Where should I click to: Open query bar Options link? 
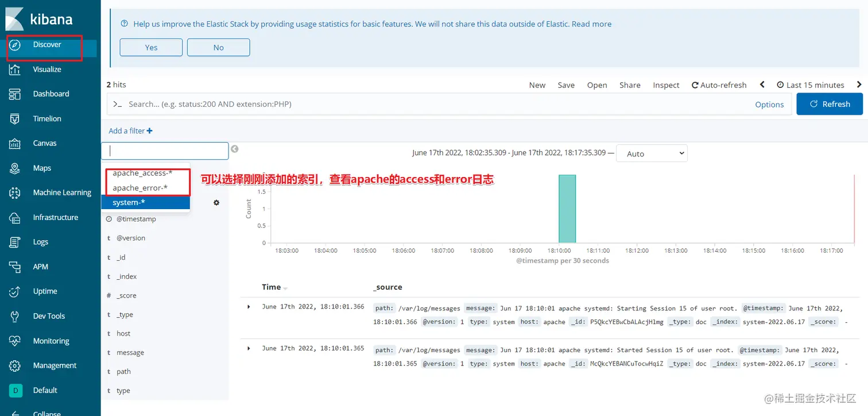click(x=769, y=105)
